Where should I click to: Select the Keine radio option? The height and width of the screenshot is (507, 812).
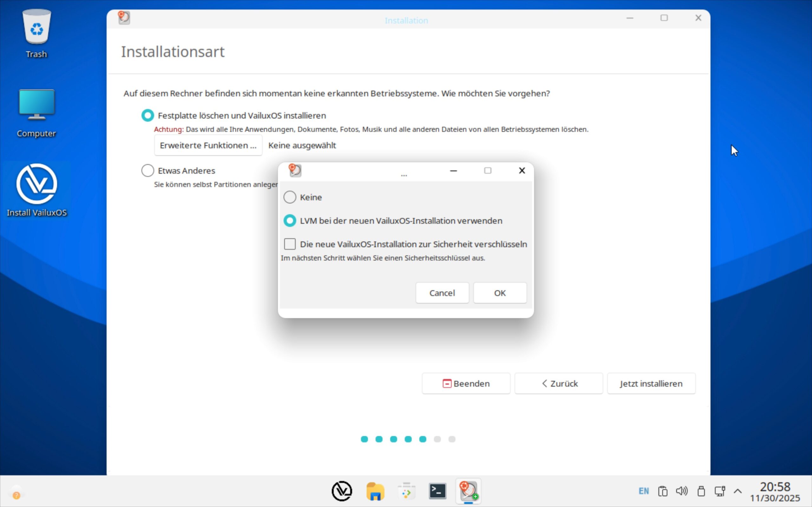coord(290,197)
